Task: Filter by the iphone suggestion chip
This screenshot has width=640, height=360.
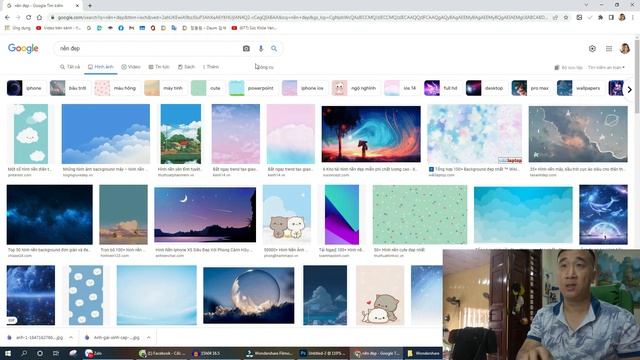Action: click(x=25, y=88)
